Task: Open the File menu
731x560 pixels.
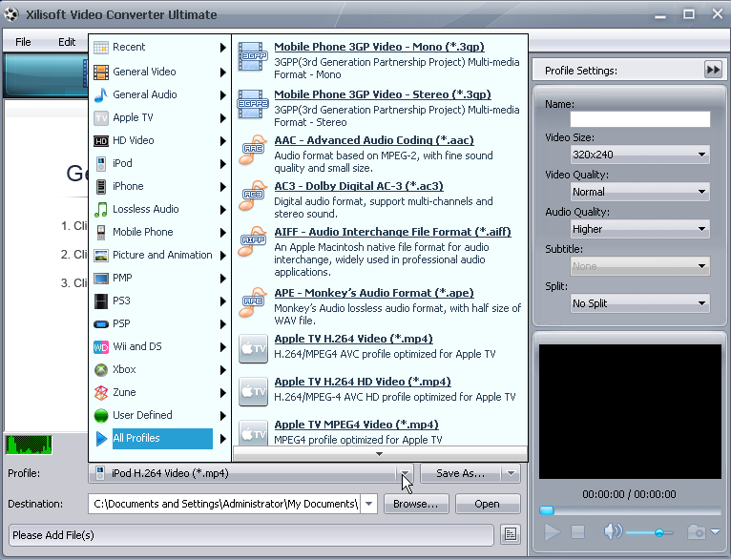Action: point(23,42)
